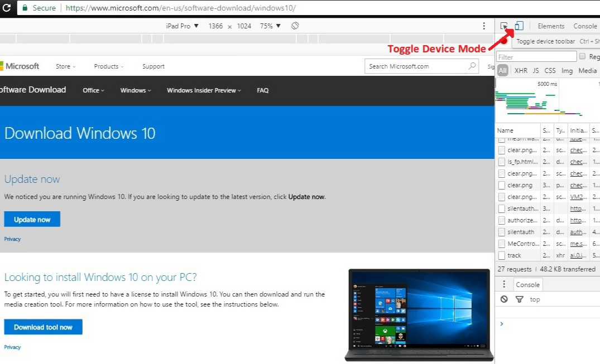Select the All filter in Network panel
This screenshot has height=364, width=600.
click(x=502, y=70)
